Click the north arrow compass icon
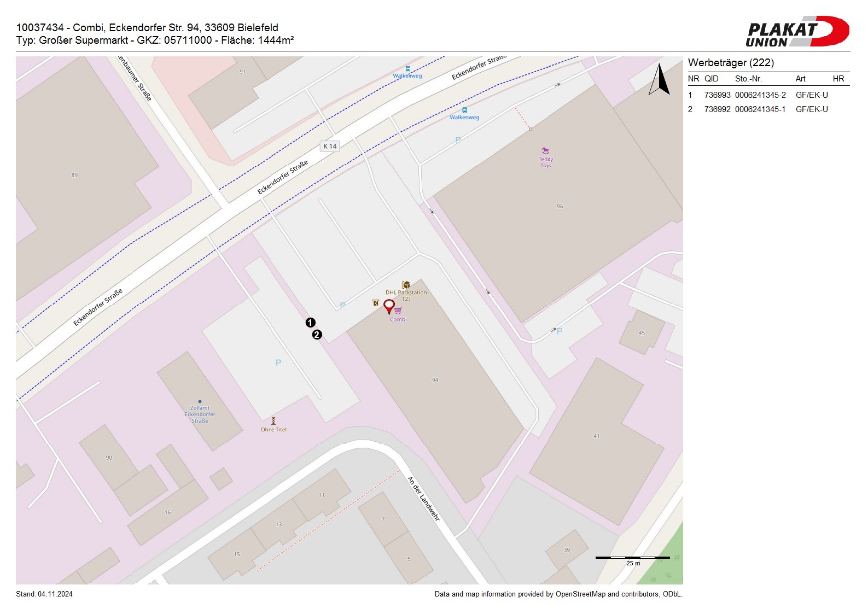This screenshot has width=868, height=614. click(x=660, y=80)
